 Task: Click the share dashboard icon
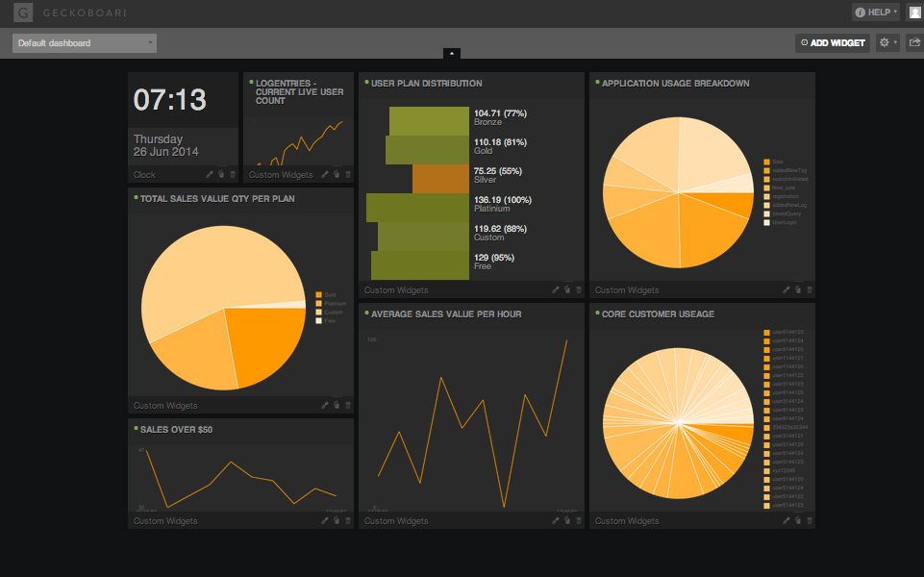coord(914,42)
